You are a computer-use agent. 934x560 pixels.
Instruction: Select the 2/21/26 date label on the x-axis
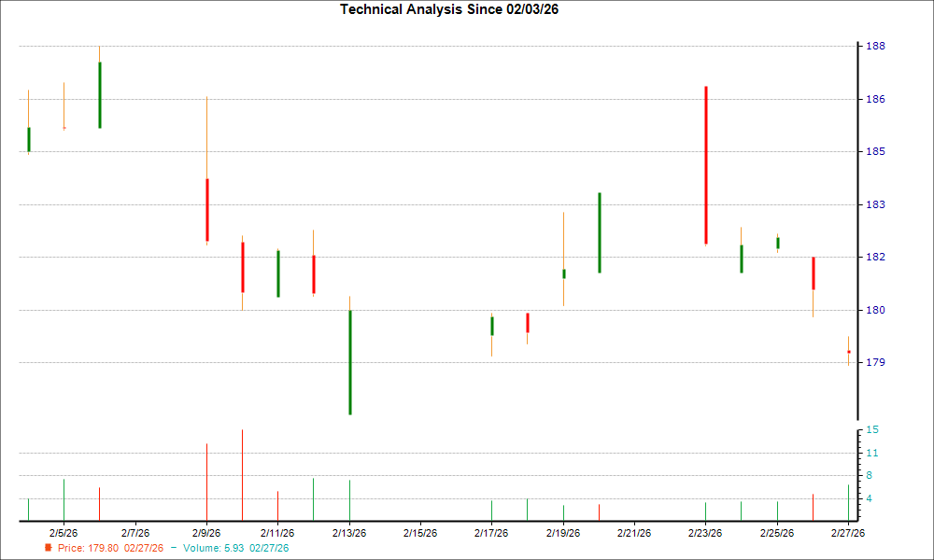point(632,532)
